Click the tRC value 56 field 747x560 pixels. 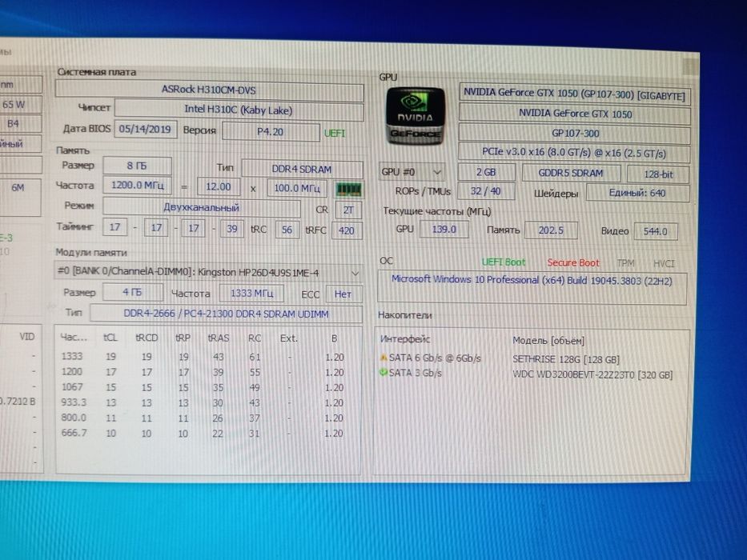click(x=287, y=230)
